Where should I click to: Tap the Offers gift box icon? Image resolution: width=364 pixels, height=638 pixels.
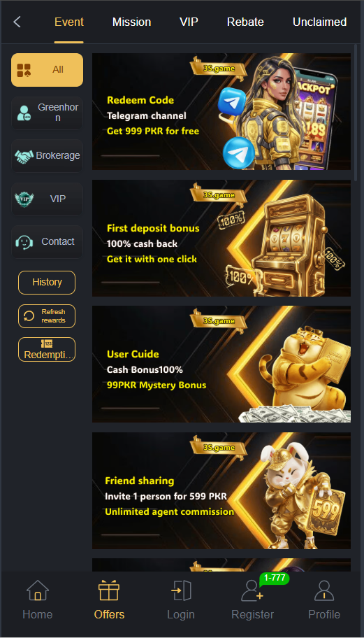(x=109, y=590)
